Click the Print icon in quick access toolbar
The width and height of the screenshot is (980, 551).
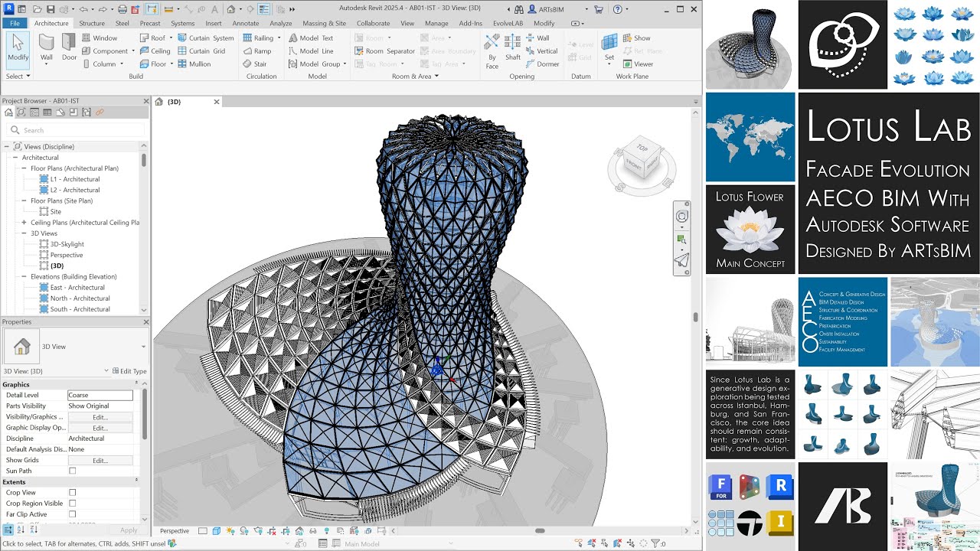[122, 9]
